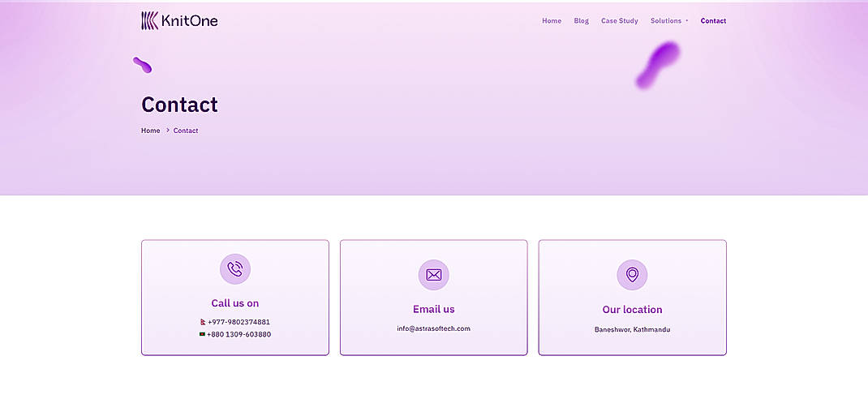Click the large Contact page title
The width and height of the screenshot is (868, 416).
(179, 105)
